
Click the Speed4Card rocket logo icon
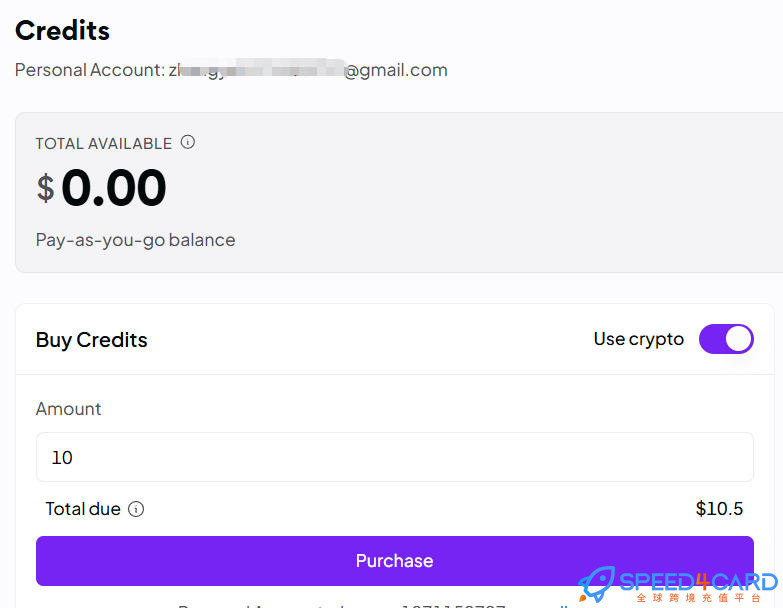(x=597, y=583)
